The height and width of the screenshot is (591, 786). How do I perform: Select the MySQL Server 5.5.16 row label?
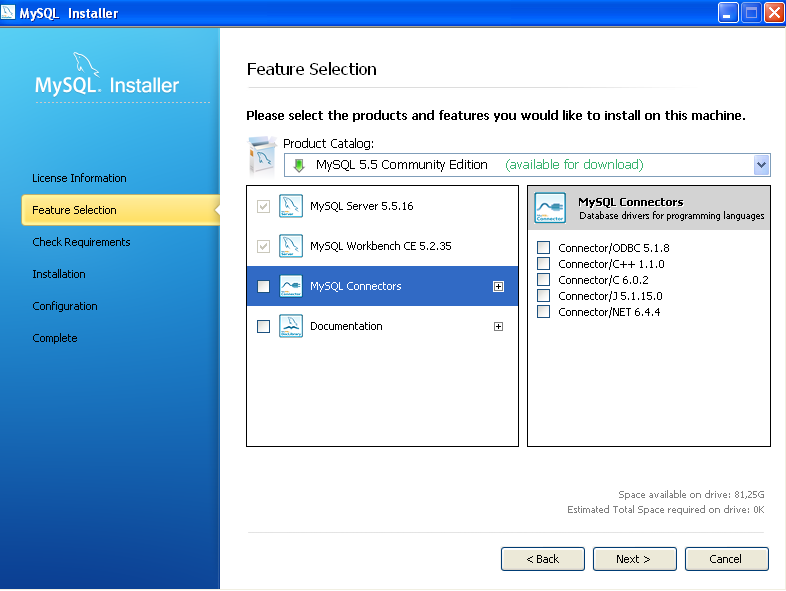(361, 206)
